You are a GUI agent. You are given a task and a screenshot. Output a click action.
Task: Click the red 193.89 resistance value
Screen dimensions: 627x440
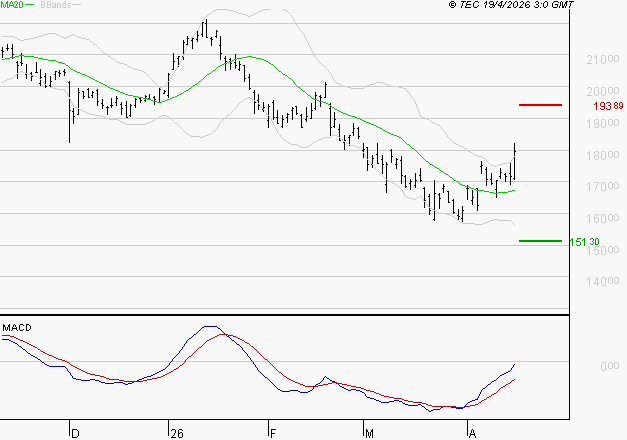[608, 106]
